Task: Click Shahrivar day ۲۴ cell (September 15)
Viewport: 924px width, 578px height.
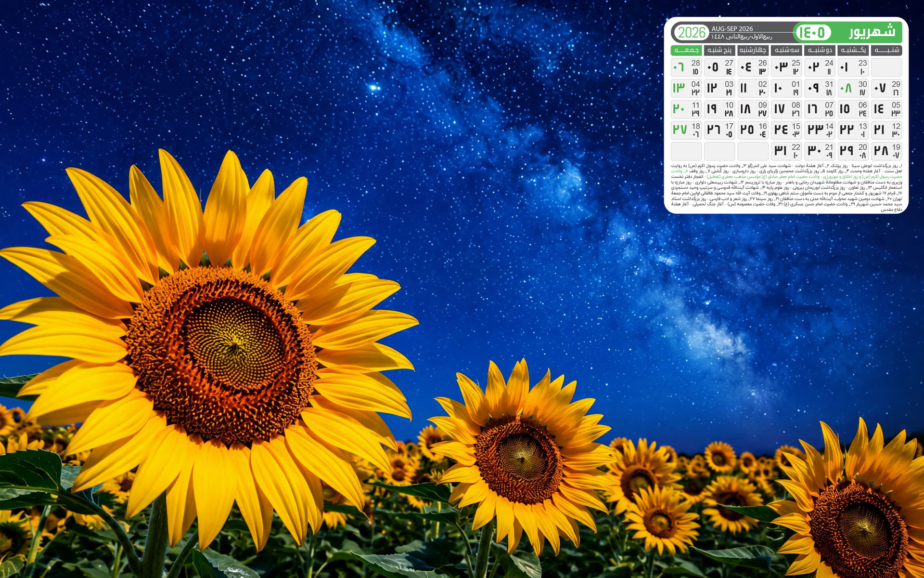Action: 786,130
